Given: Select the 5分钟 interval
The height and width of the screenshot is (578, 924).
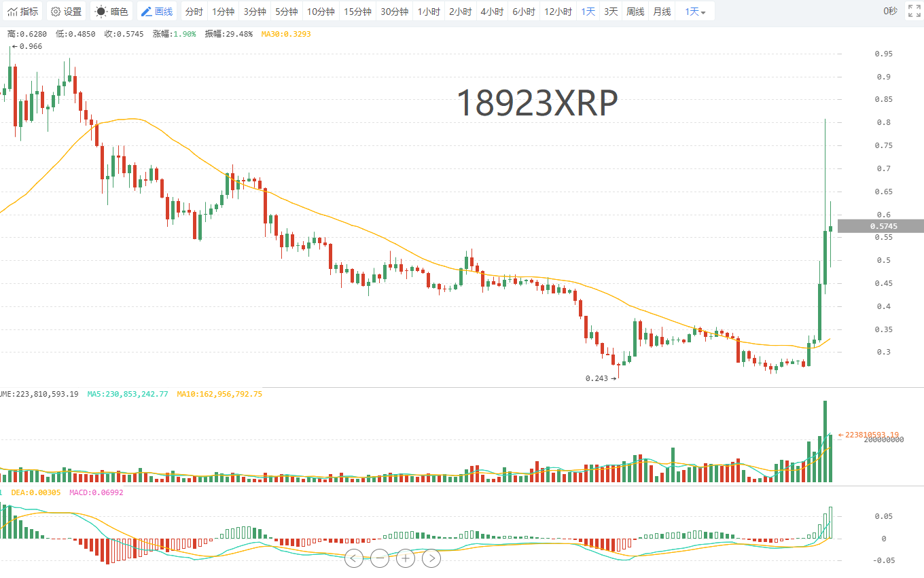Looking at the screenshot, I should pos(286,12).
